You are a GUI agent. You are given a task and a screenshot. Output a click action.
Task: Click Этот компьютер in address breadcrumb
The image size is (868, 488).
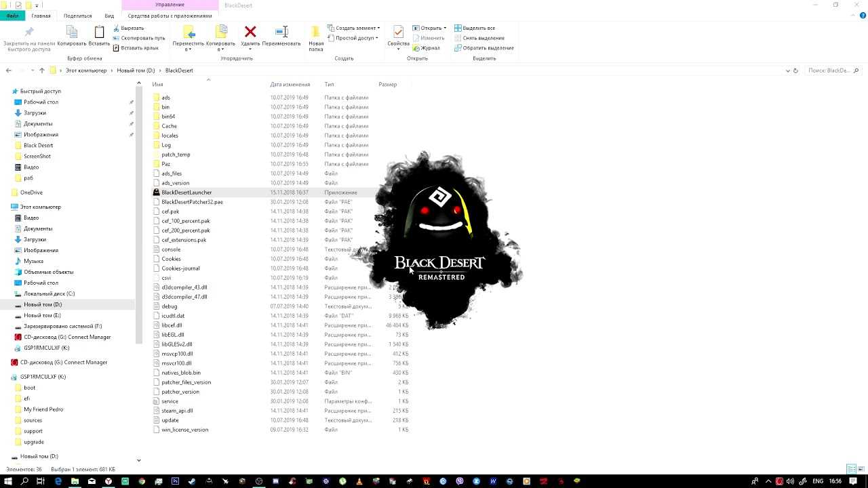click(x=86, y=70)
